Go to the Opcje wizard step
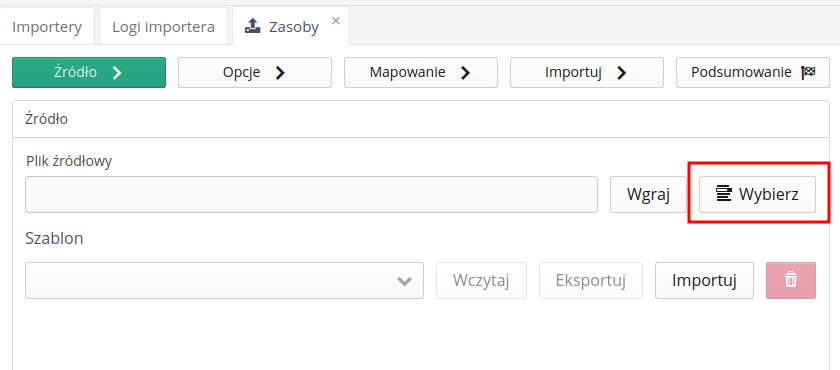840x370 pixels. tap(255, 72)
